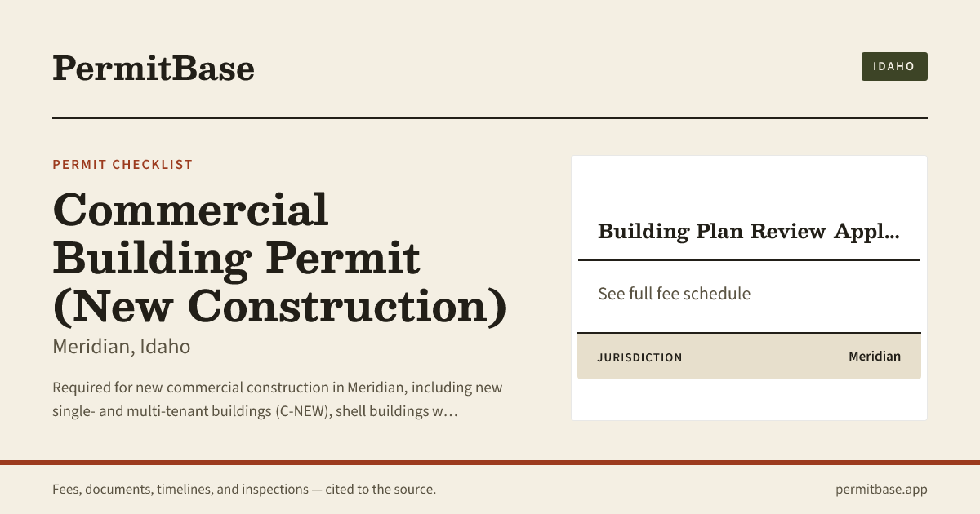980x514 pixels.
Task: Open the Meridian, Idaho location subtitle
Action: coord(121,347)
